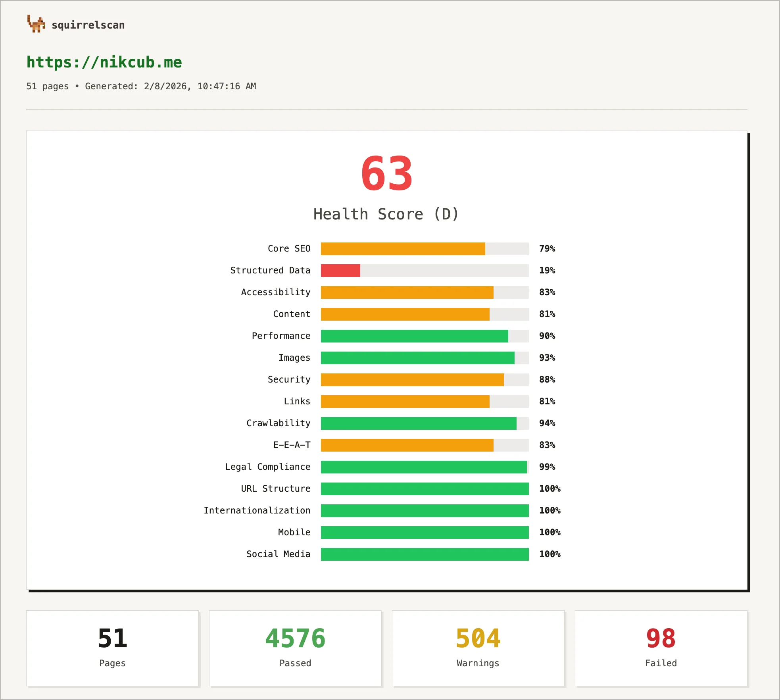The image size is (780, 700).
Task: Click the squirrelscan squirrel logo icon
Action: (37, 25)
